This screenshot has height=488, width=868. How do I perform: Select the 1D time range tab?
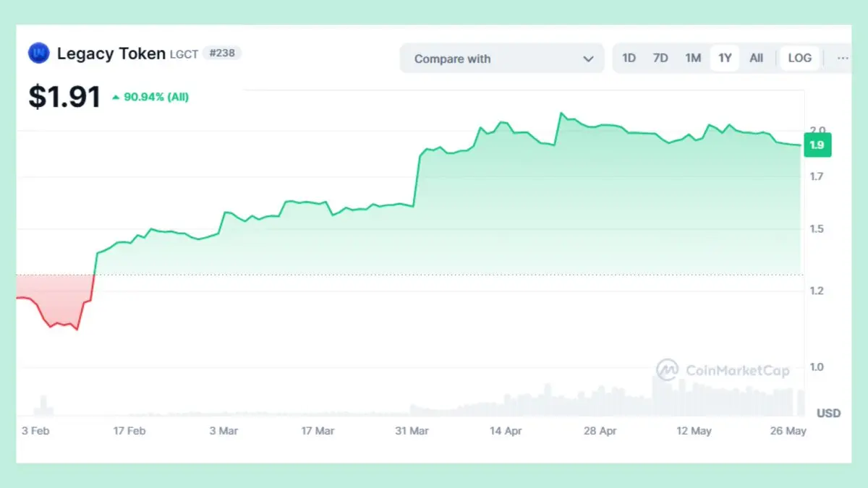click(x=629, y=59)
